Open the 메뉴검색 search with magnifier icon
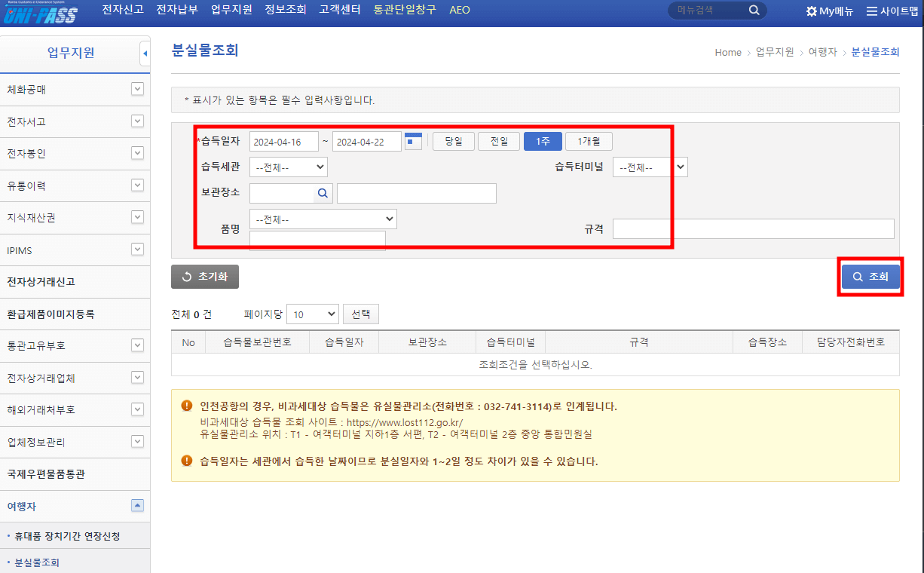Image resolution: width=924 pixels, height=573 pixels. click(753, 10)
